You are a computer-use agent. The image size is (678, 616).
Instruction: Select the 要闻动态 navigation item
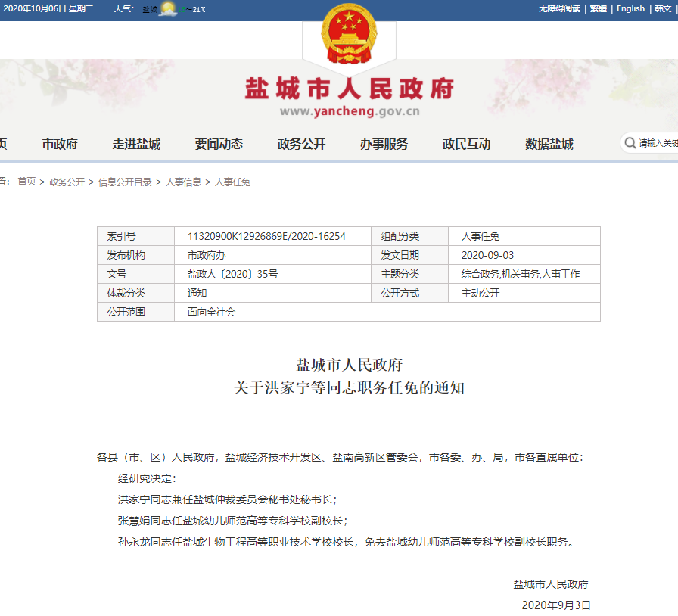click(x=219, y=144)
